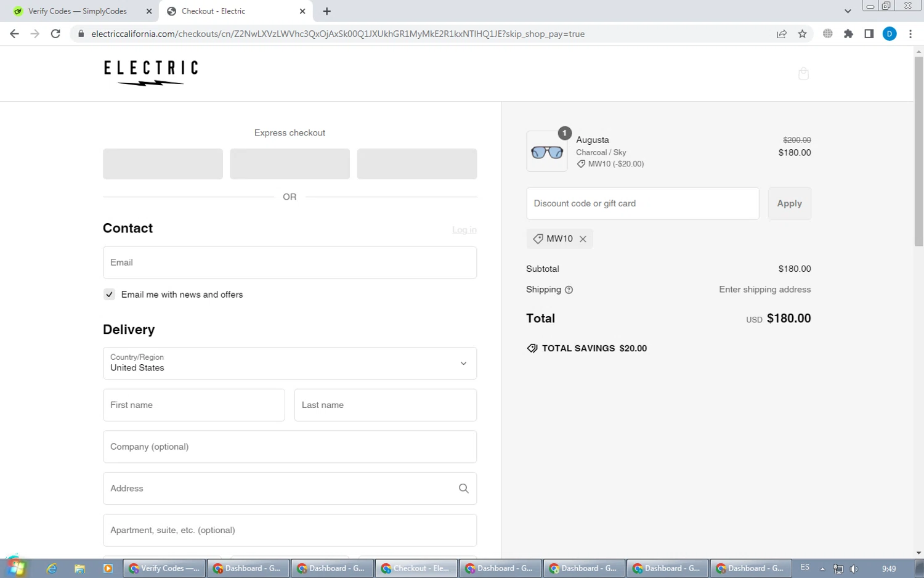Show hidden tray icons arrow
Screen dimensions: 924x578
[x=822, y=569]
